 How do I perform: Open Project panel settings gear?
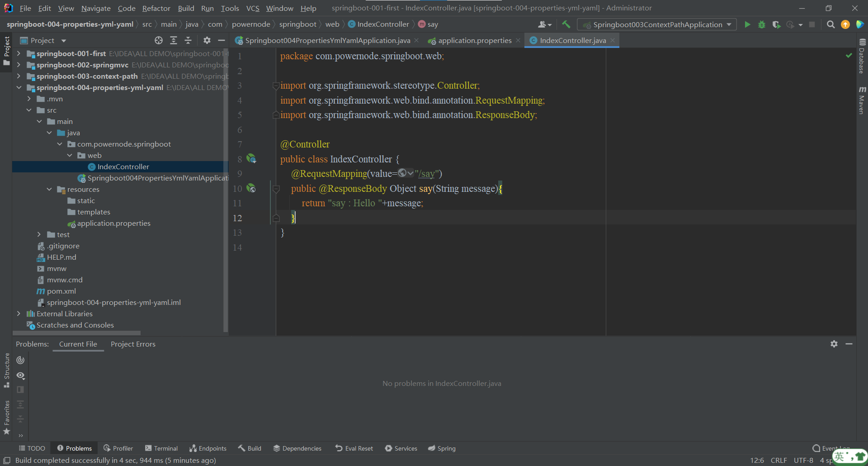click(207, 41)
